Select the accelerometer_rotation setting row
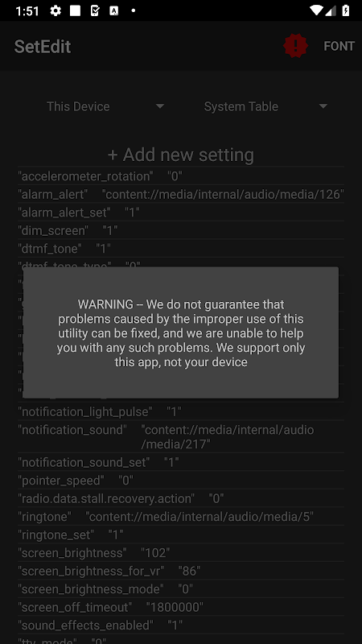The image size is (362, 644). coord(180,176)
